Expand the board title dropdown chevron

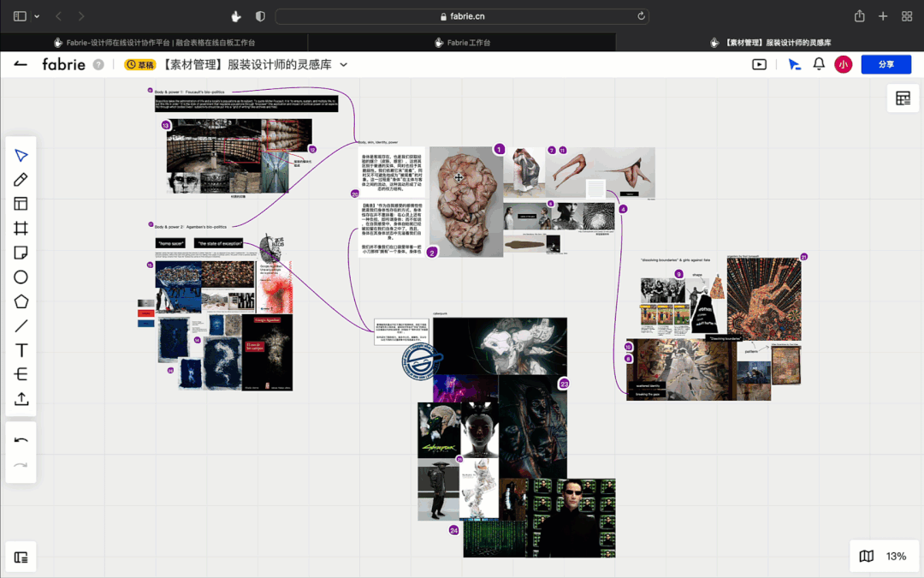point(344,64)
